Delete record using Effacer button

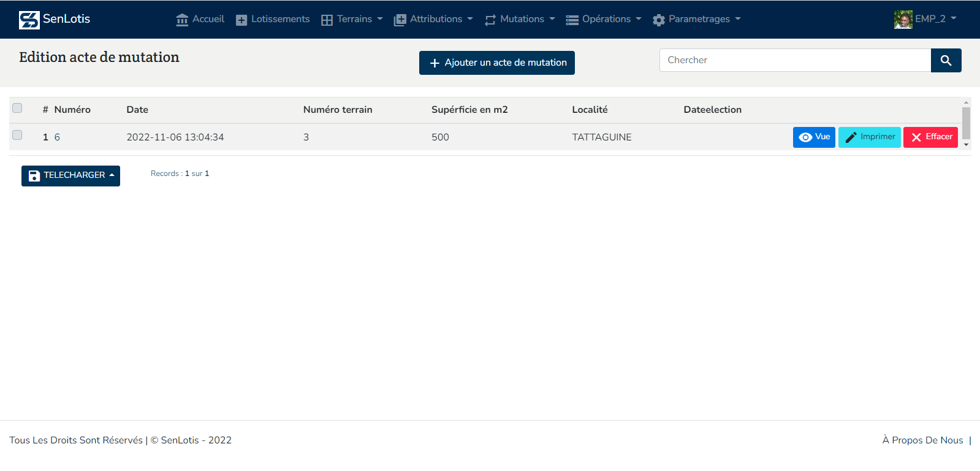tap(930, 137)
